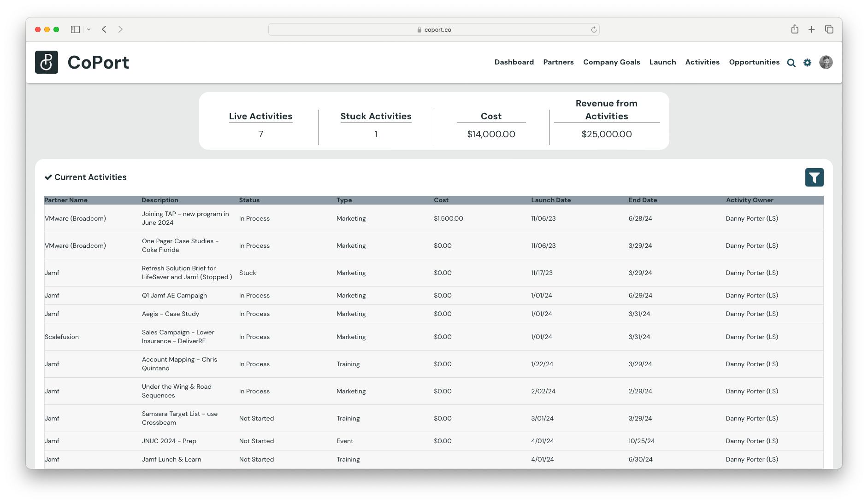
Task: Select 'Account Mapping - Chris Quintano' description
Action: [x=179, y=364]
